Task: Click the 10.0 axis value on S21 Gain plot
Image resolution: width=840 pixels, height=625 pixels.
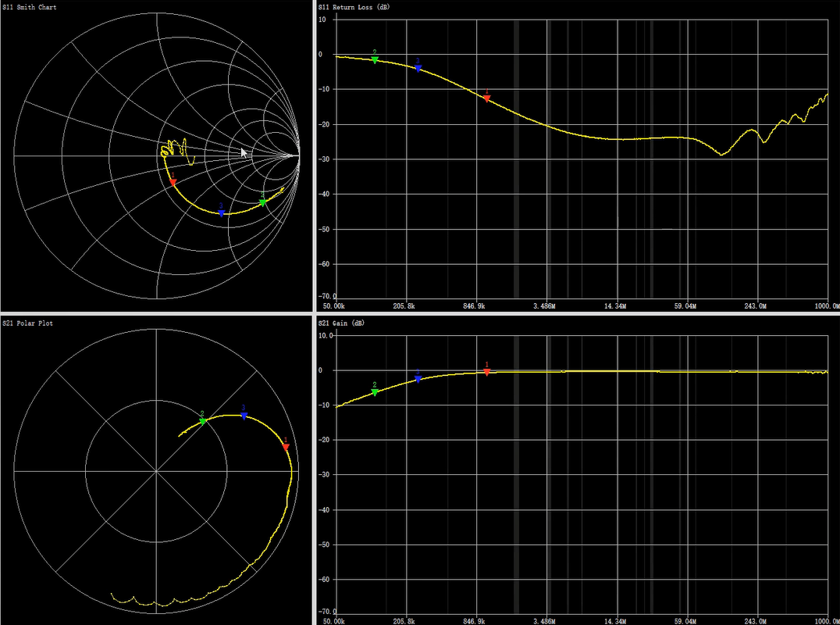Action: click(x=326, y=336)
